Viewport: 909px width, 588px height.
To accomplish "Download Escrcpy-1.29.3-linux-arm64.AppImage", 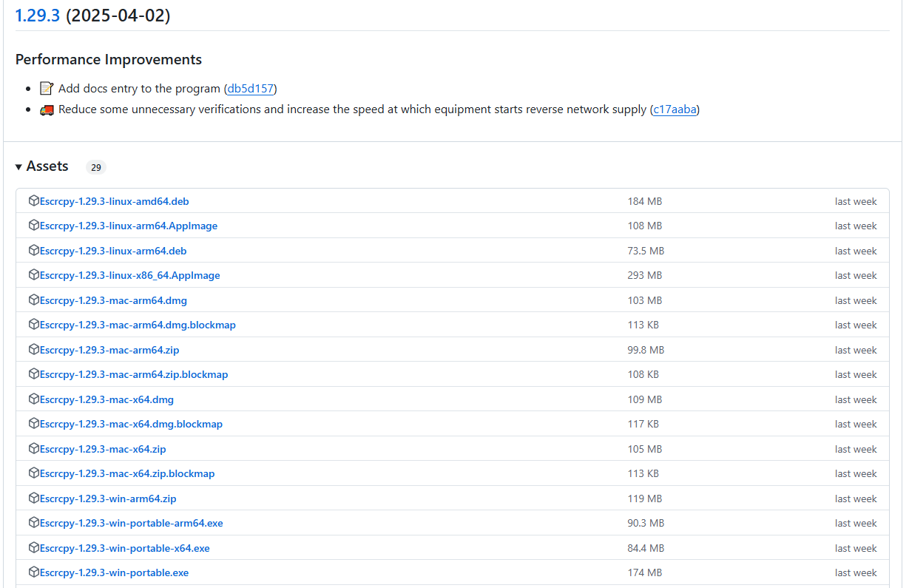I will [129, 226].
